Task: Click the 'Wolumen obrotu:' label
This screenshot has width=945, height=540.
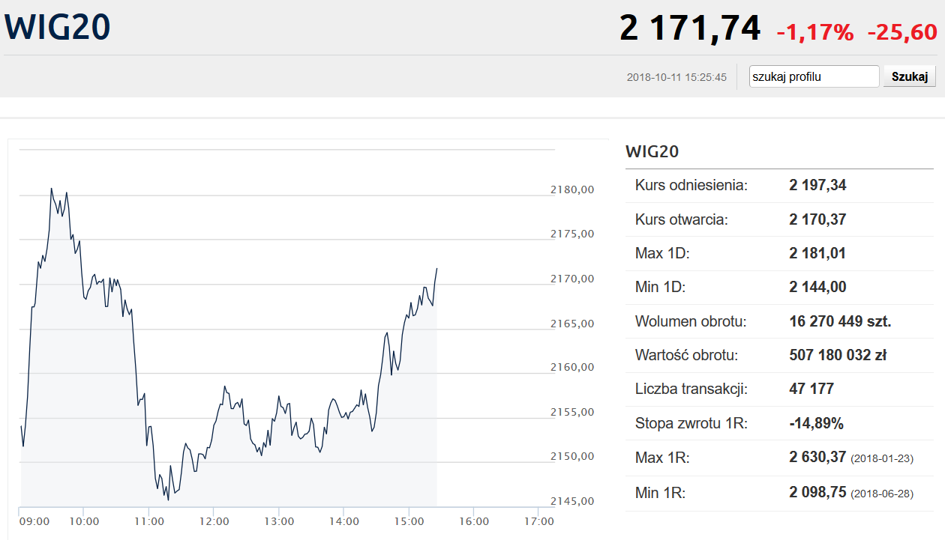Action: pos(690,321)
